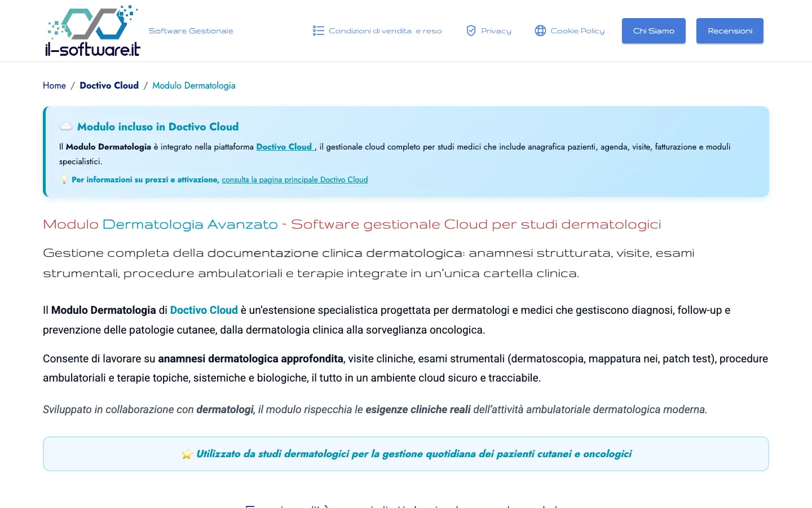Viewport: 812px width, 508px height.
Task: Go to Doctivo Cloud in the breadcrumb
Action: tap(109, 85)
